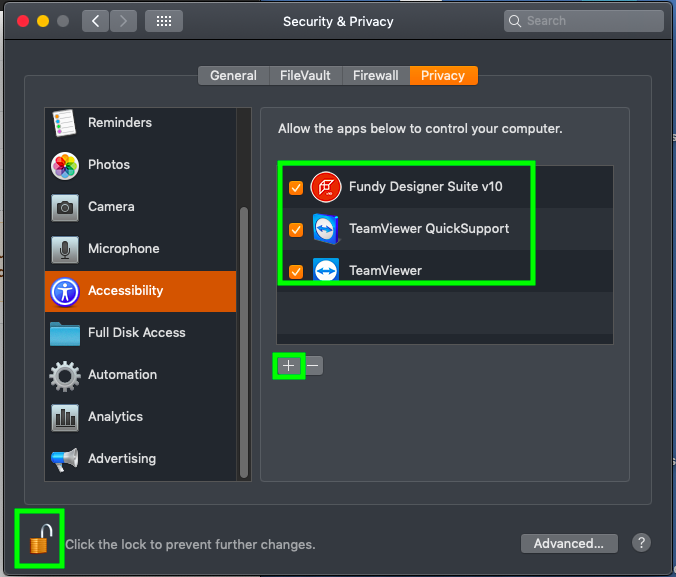Click the TeamViewer QuickSupport name
The width and height of the screenshot is (676, 577).
(x=429, y=229)
